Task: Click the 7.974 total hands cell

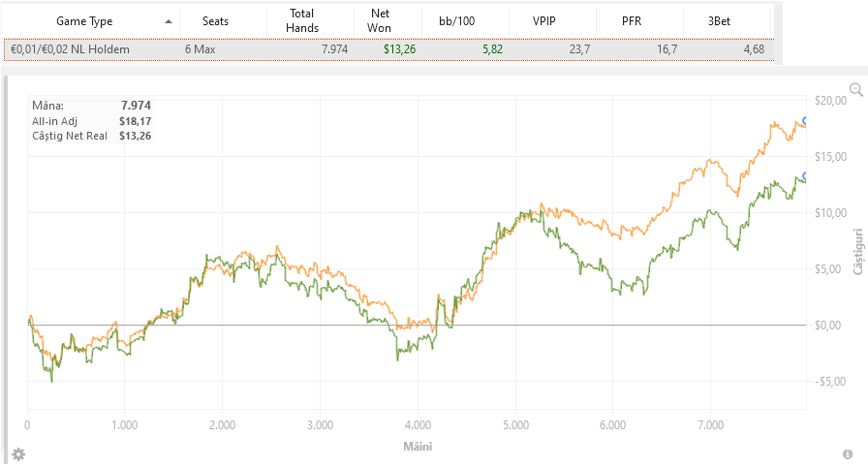Action: (x=334, y=49)
